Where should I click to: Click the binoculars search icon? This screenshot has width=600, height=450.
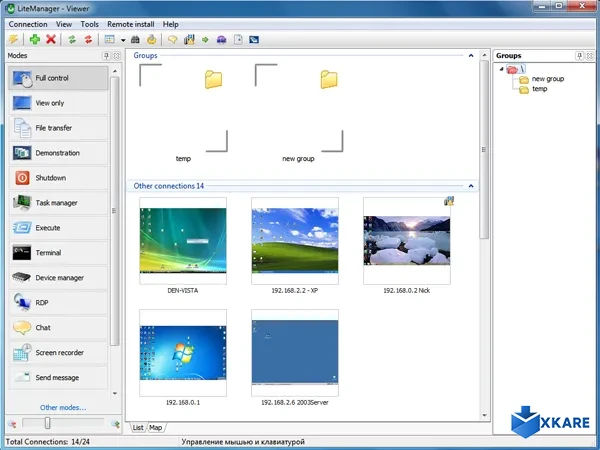pyautogui.click(x=135, y=39)
